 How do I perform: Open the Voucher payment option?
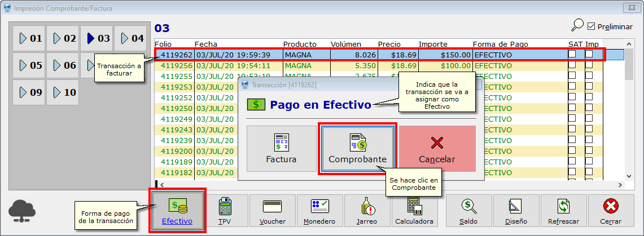(x=272, y=211)
